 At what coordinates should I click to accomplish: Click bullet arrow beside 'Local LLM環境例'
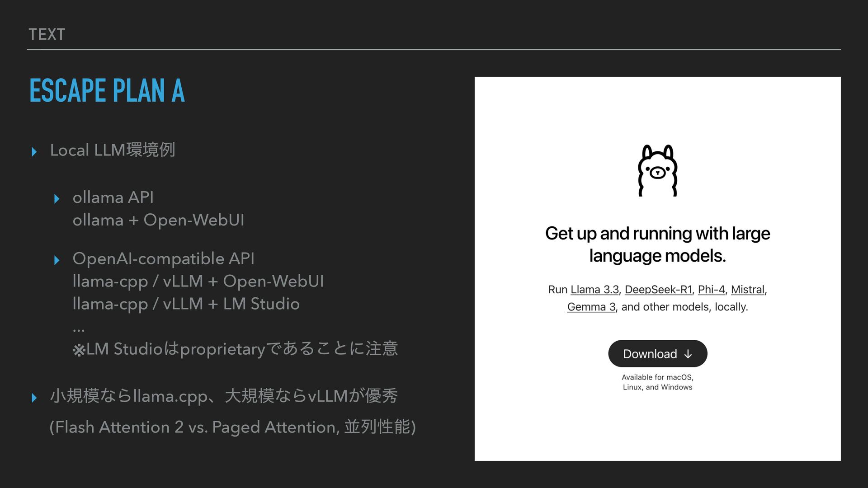pos(34,151)
